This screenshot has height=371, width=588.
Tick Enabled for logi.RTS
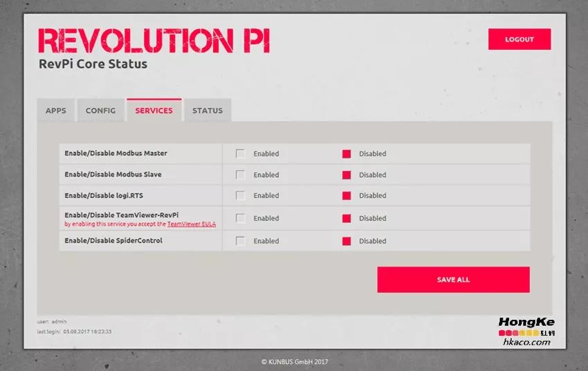click(x=240, y=195)
